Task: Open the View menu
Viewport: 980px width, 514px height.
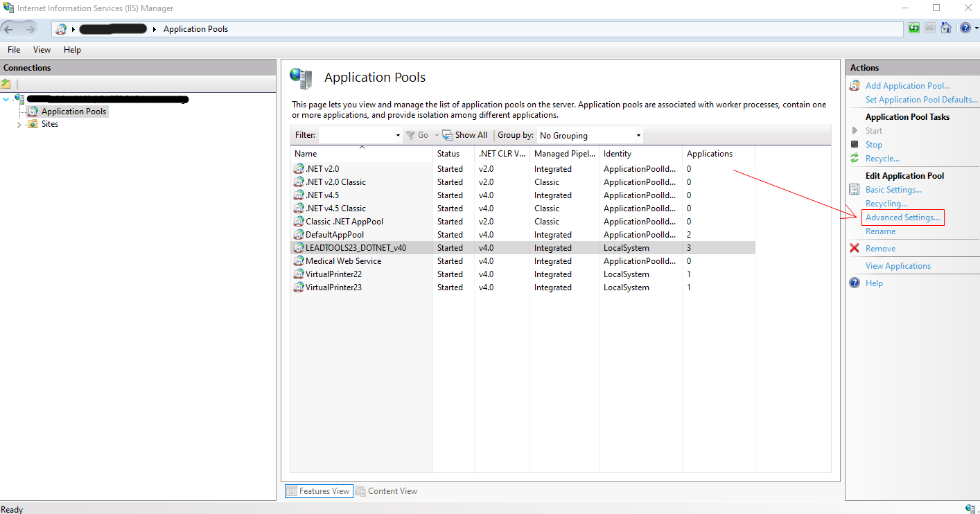Action: tap(42, 50)
